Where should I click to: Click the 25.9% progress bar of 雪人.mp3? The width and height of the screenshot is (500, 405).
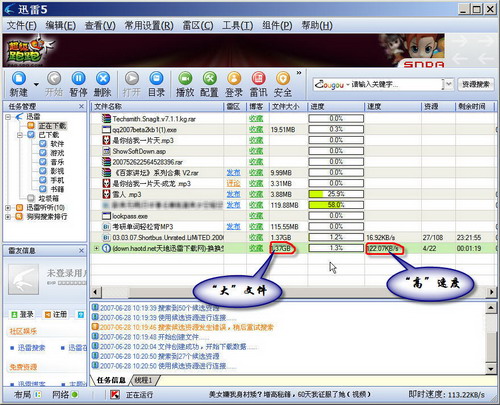[x=336, y=194]
